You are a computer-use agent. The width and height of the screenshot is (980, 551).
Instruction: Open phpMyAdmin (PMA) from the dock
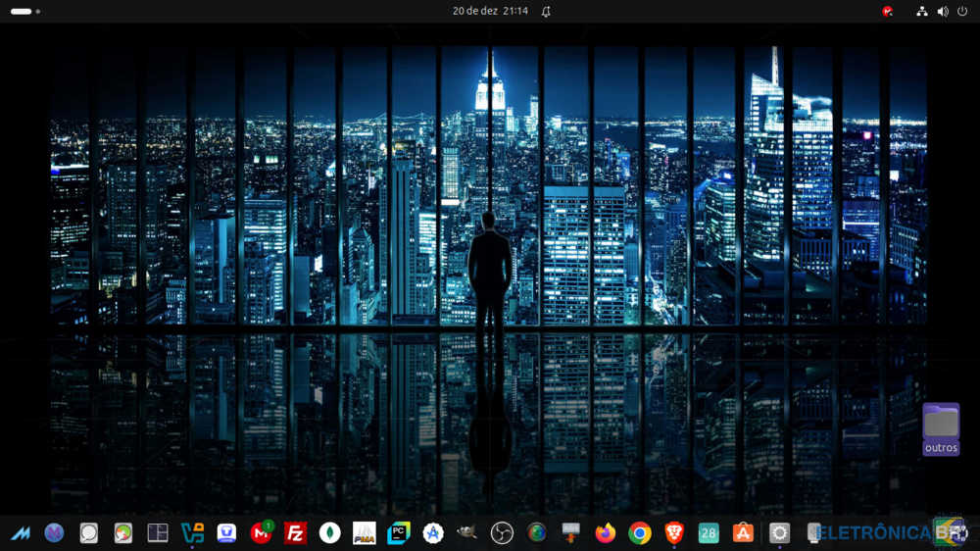pos(365,533)
